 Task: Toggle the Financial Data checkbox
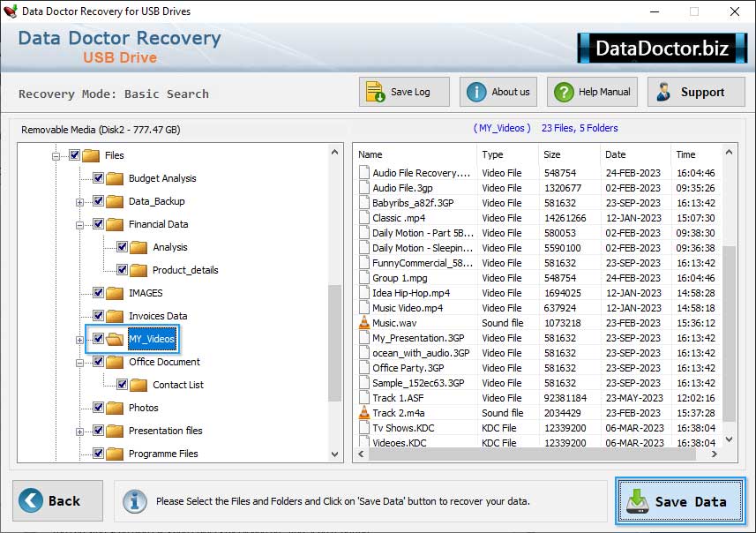(98, 224)
